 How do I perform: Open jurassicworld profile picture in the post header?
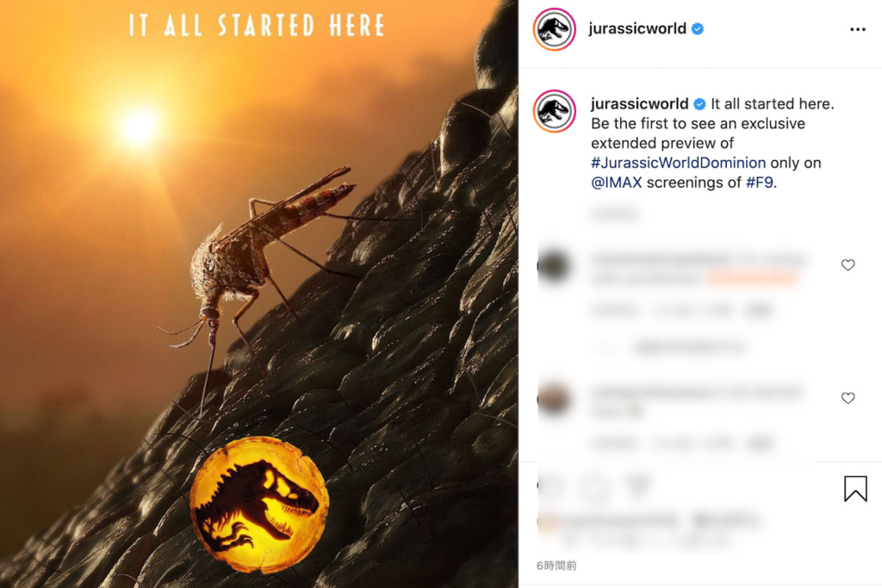[554, 29]
